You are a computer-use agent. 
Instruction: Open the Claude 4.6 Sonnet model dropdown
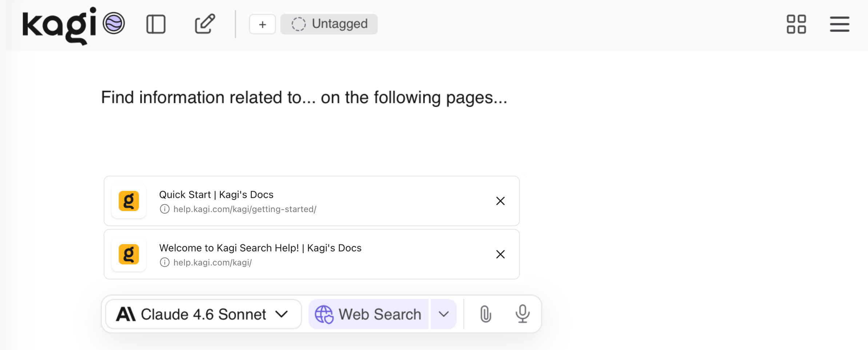pyautogui.click(x=203, y=314)
